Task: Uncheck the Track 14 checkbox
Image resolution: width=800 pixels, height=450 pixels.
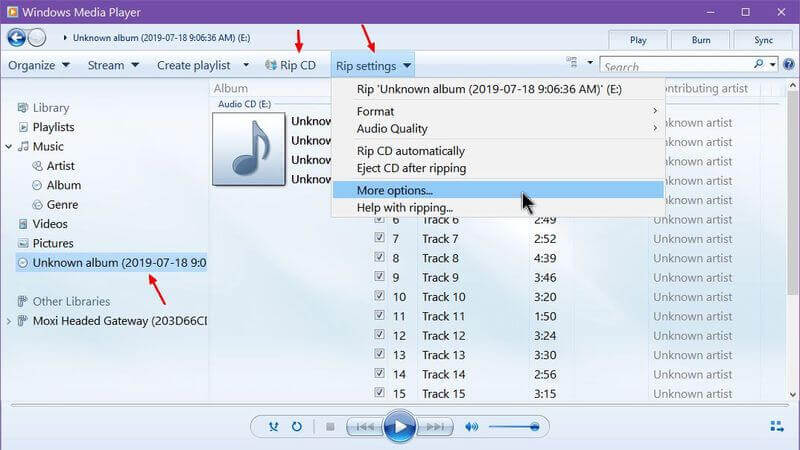Action: [379, 373]
